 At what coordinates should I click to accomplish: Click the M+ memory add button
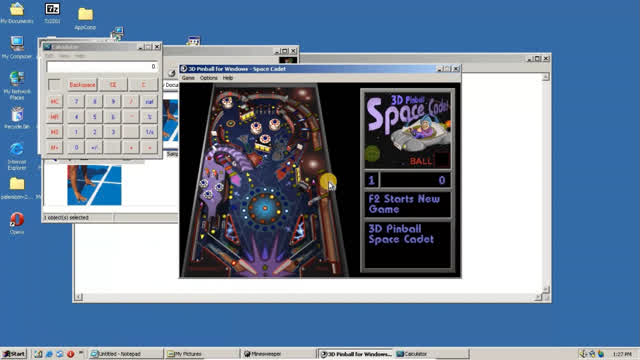[x=54, y=147]
